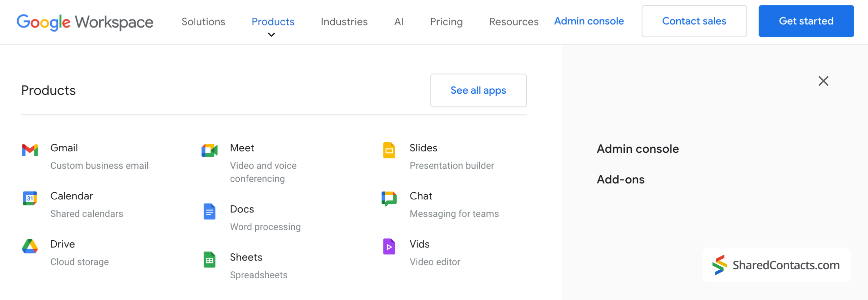Open the AI menu item
The width and height of the screenshot is (868, 300).
[x=399, y=22]
